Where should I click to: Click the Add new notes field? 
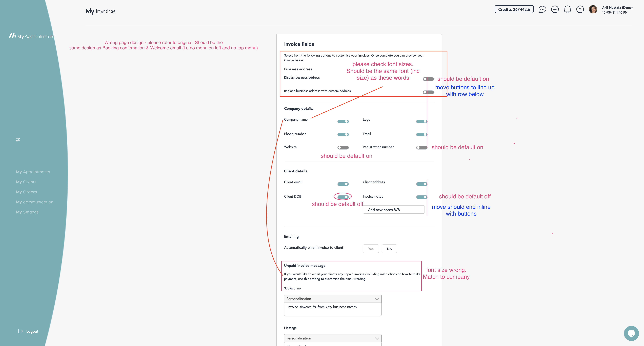click(x=393, y=210)
